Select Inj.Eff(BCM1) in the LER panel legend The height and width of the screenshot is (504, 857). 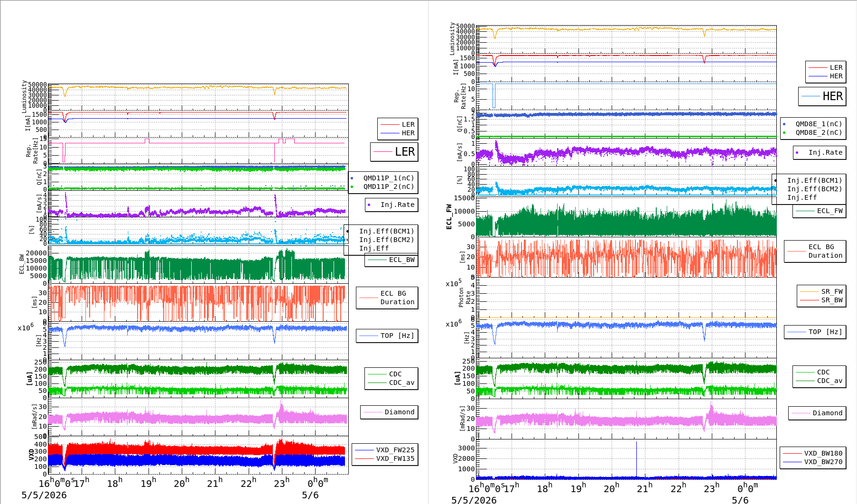tap(386, 231)
